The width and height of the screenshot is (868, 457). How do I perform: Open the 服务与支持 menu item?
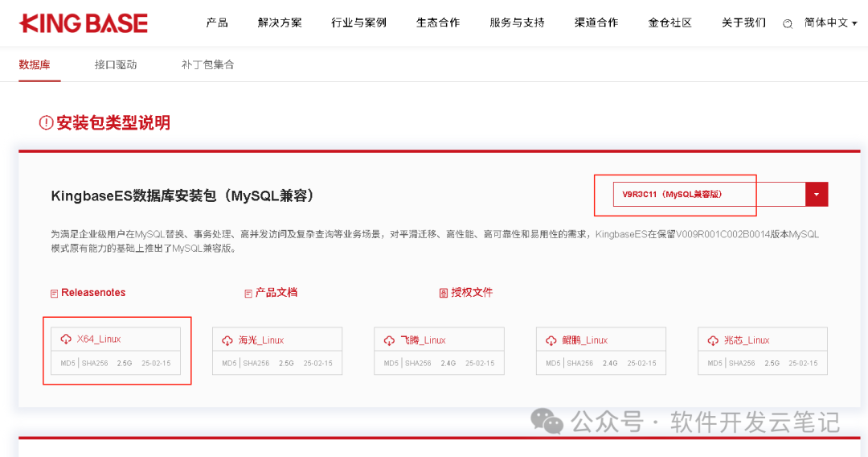coord(517,23)
